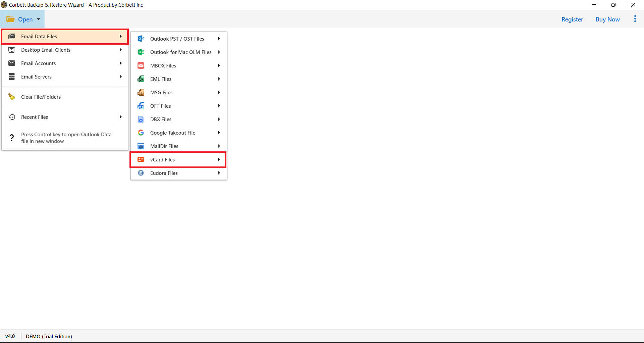Click the OFT Files icon
Viewport: 644px width, 343px height.
(x=141, y=106)
